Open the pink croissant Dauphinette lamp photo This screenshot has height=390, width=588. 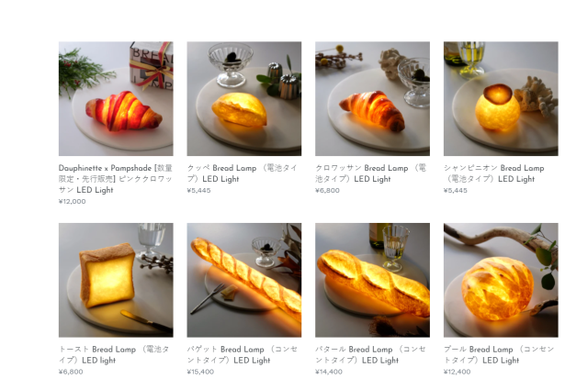(x=116, y=98)
